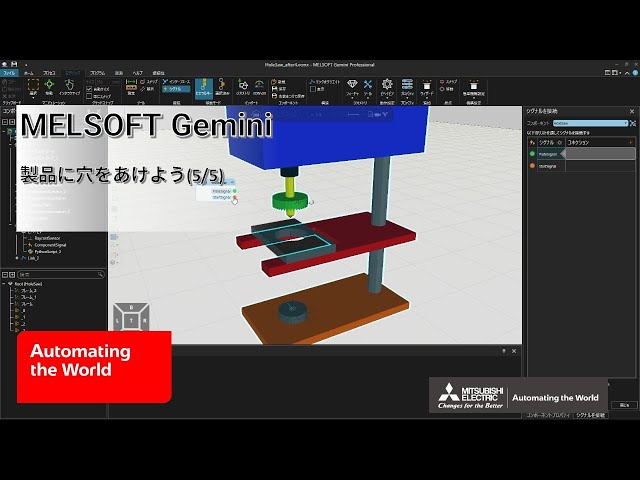Screen dimensions: 640x480
Task: Switch to the プロセス ribbon tab
Action: tap(49, 73)
